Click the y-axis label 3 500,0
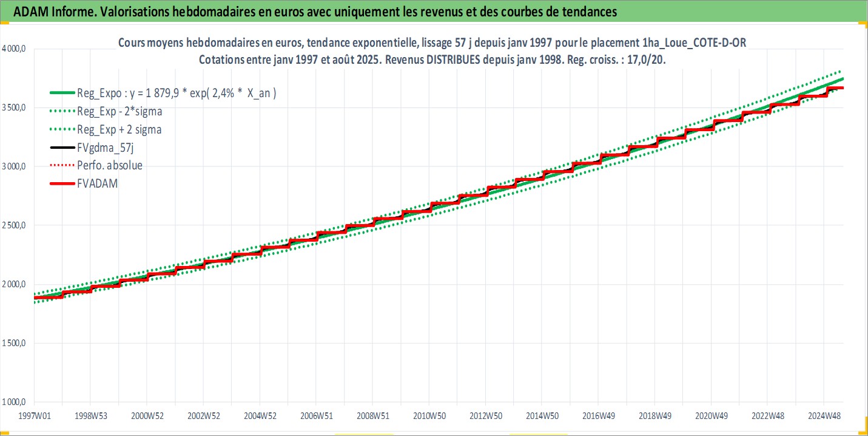 pos(15,108)
